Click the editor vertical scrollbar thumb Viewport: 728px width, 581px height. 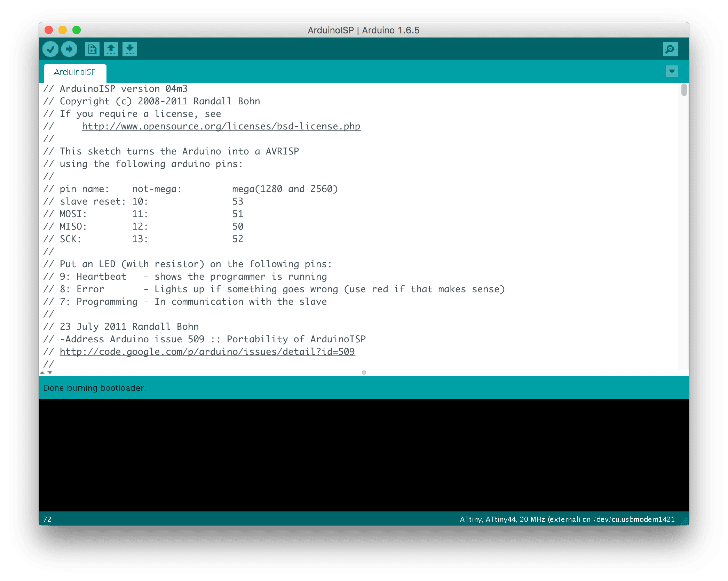(684, 90)
